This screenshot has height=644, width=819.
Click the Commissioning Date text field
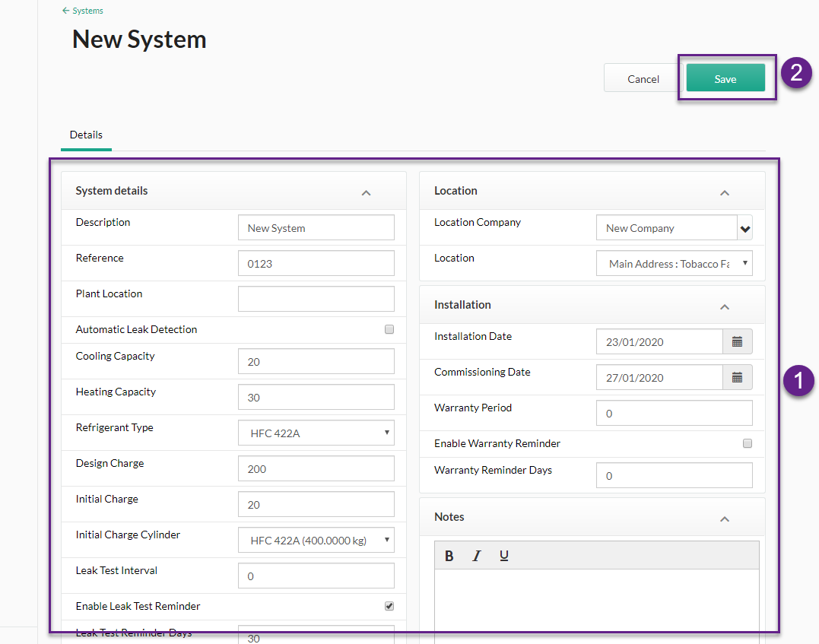click(660, 377)
